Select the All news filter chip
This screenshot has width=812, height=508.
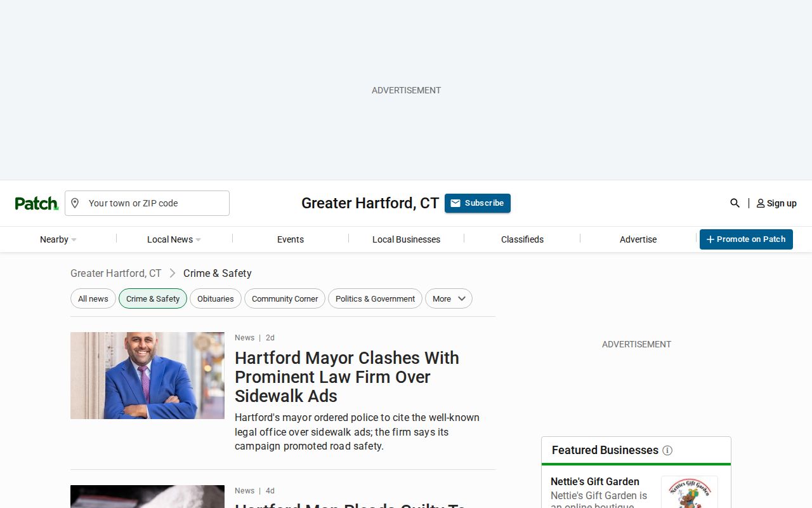tap(93, 298)
